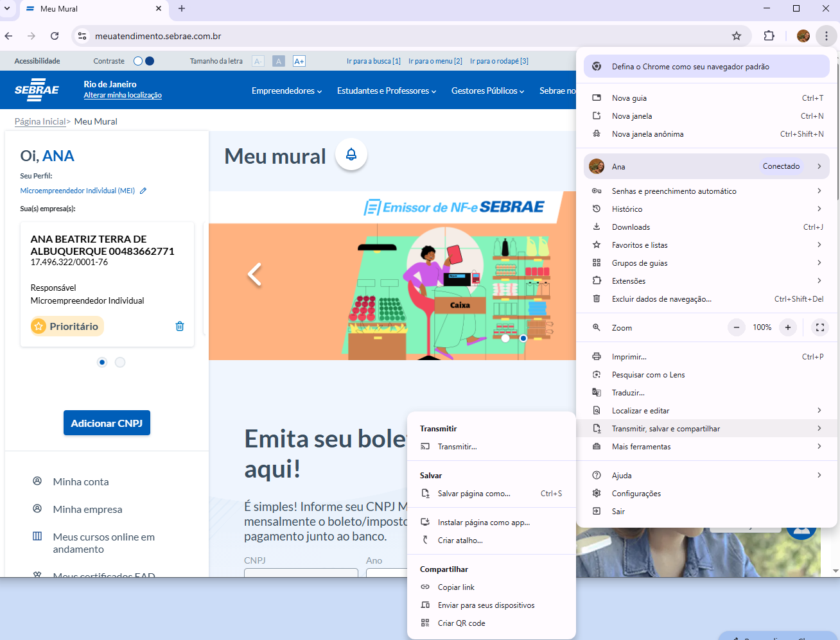
Task: Click the profile avatar in Chrome toolbar
Action: (x=803, y=36)
